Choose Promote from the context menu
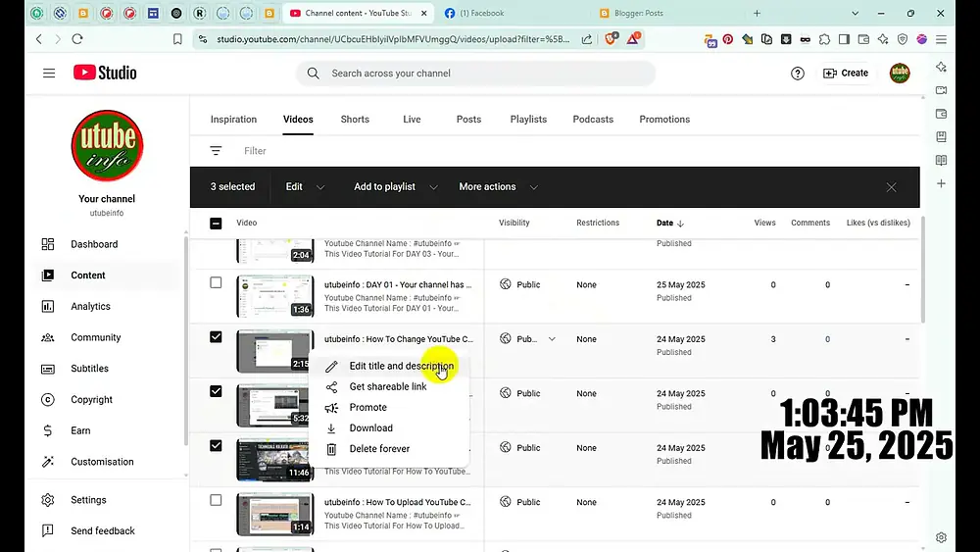The width and height of the screenshot is (980, 552). (389, 408)
